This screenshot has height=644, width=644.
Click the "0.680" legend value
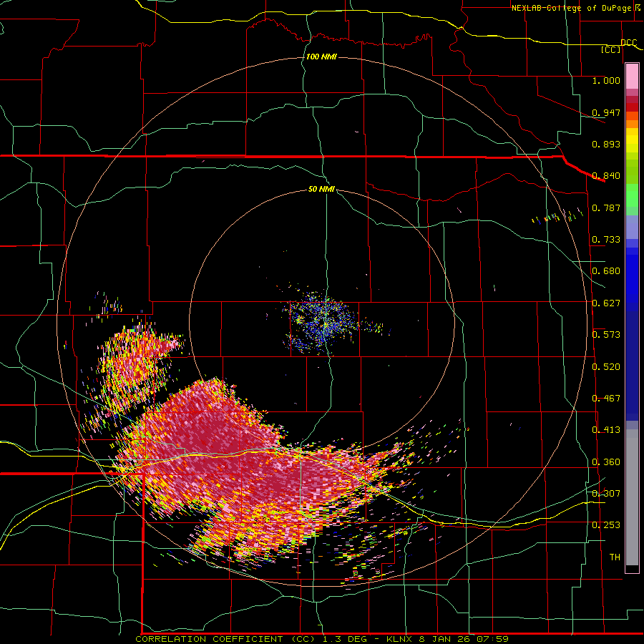point(606,271)
